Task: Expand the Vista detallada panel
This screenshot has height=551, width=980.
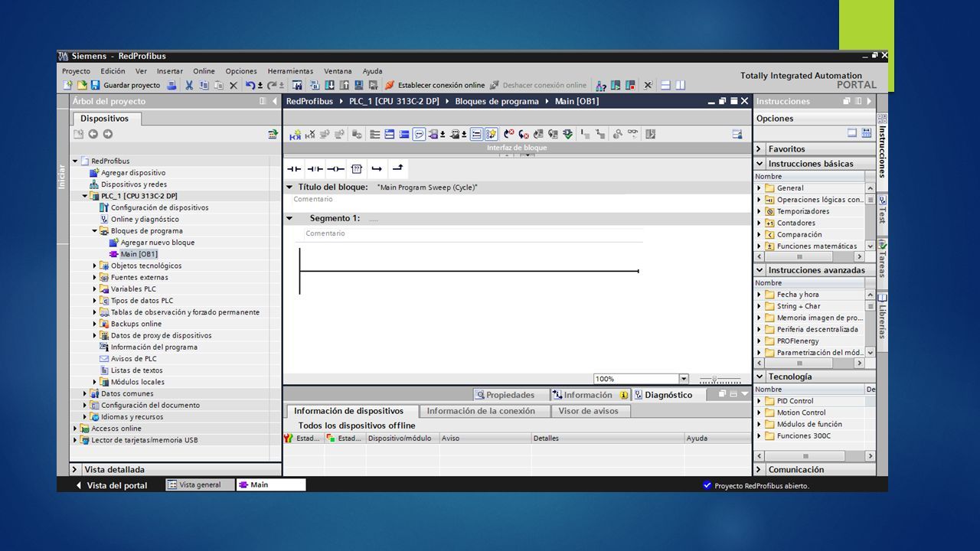Action: click(x=75, y=470)
